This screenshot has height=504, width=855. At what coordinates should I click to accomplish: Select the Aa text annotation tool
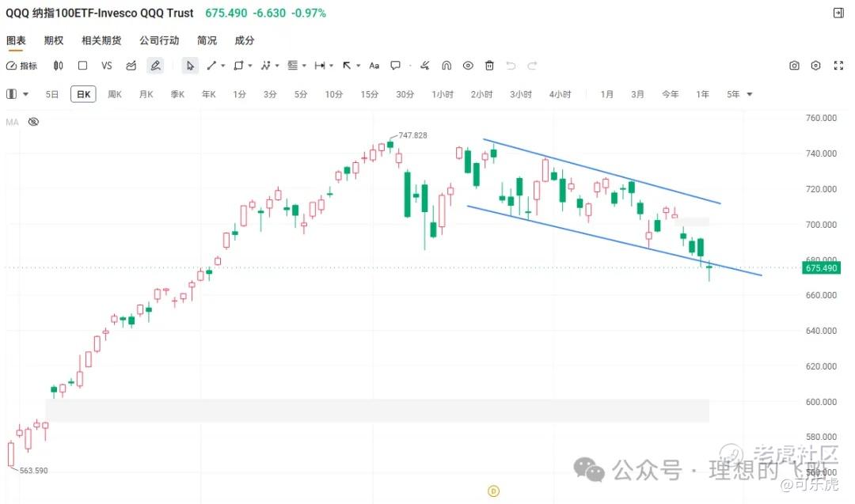374,66
